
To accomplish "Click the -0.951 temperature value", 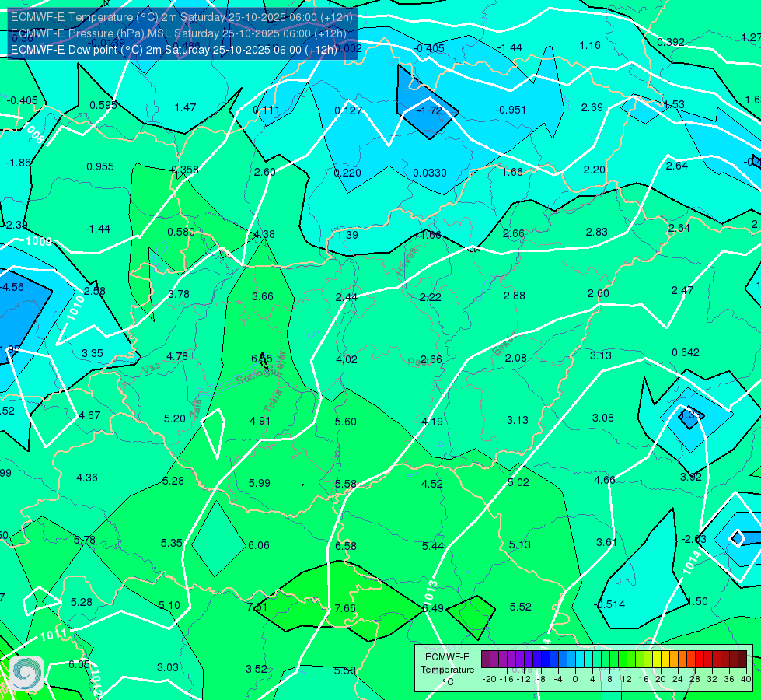I will click(x=511, y=110).
